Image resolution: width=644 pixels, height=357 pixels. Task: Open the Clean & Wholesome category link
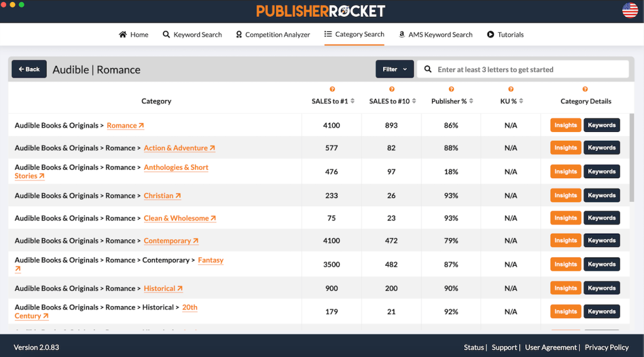coord(180,218)
